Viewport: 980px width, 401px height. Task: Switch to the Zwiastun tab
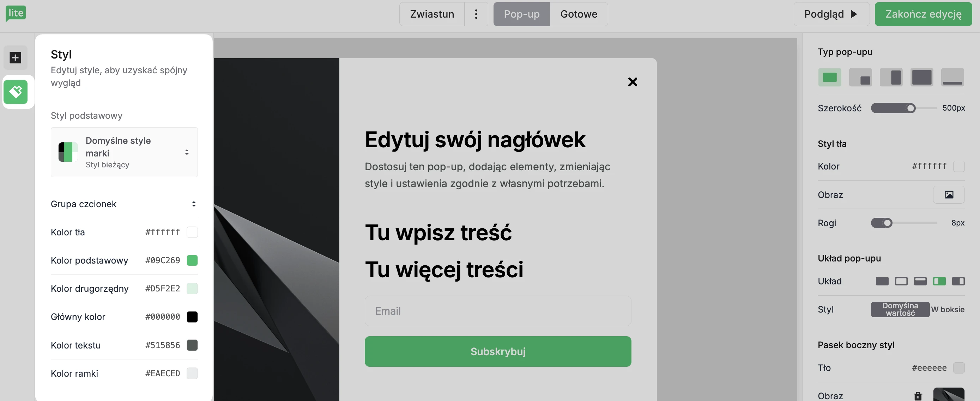pyautogui.click(x=432, y=14)
